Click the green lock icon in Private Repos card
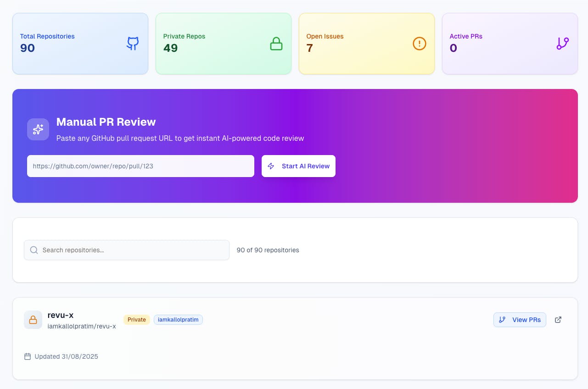The height and width of the screenshot is (389, 588). point(276,44)
